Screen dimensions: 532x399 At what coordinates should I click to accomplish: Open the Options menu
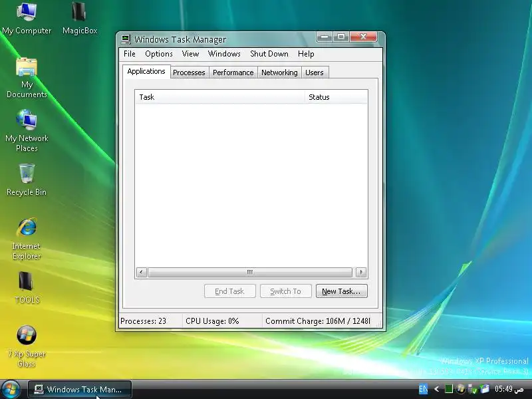159,54
